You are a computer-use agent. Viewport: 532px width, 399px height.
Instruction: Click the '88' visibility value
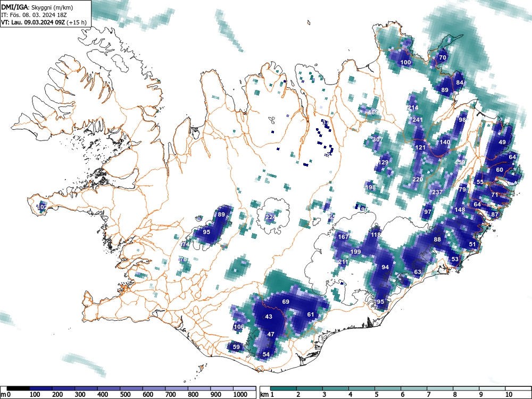point(437,239)
